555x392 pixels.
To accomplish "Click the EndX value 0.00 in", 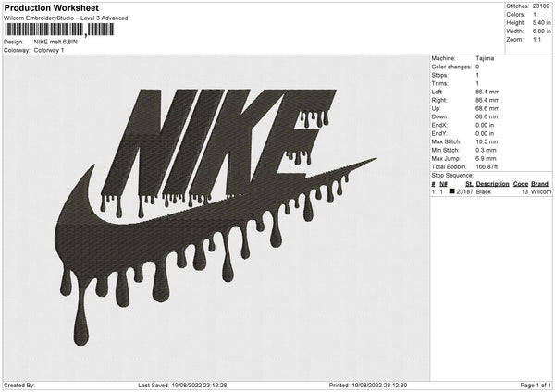I will click(x=485, y=125).
